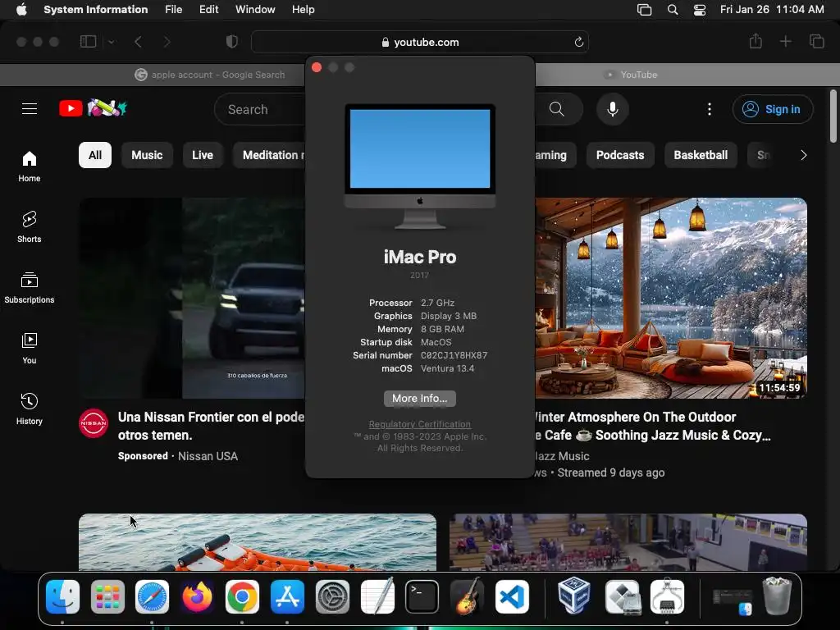Screen dimensions: 840x630
Task: Open Safari from the Dock
Action: (x=152, y=596)
